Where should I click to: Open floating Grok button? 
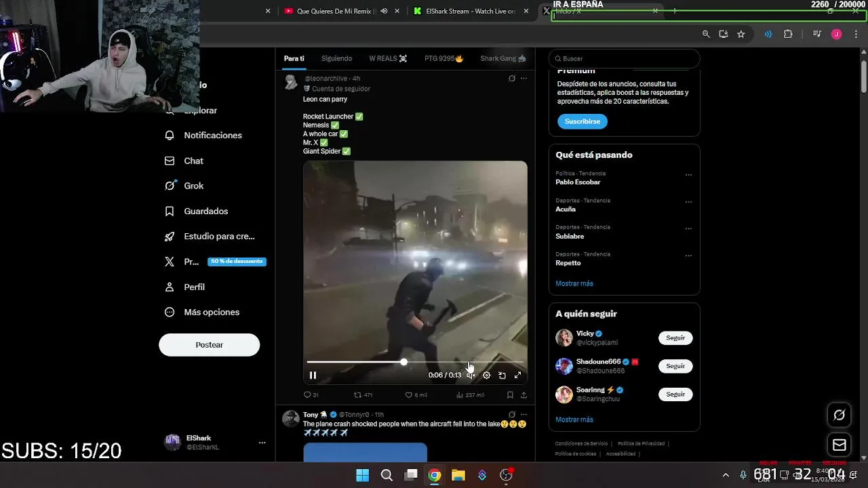coord(839,415)
